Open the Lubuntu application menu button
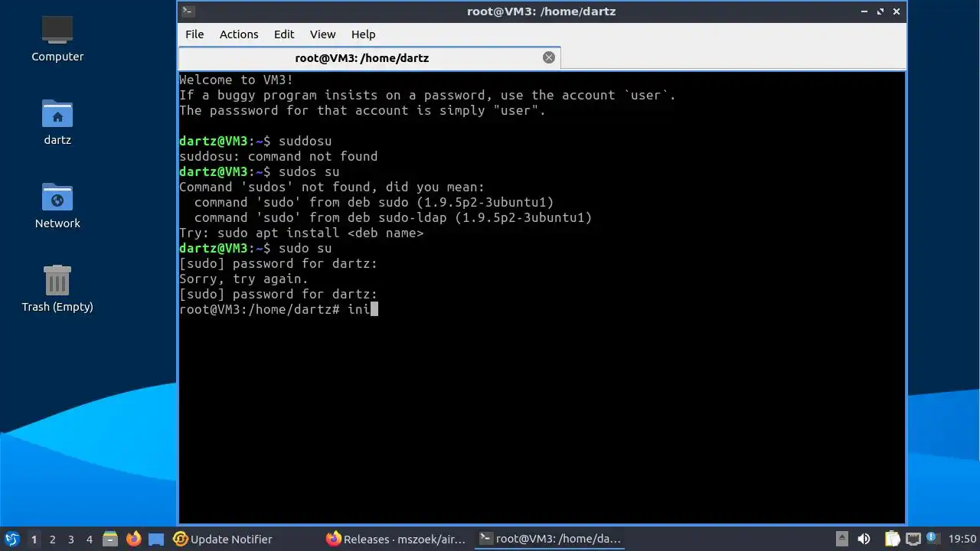The width and height of the screenshot is (980, 551). click(x=11, y=540)
